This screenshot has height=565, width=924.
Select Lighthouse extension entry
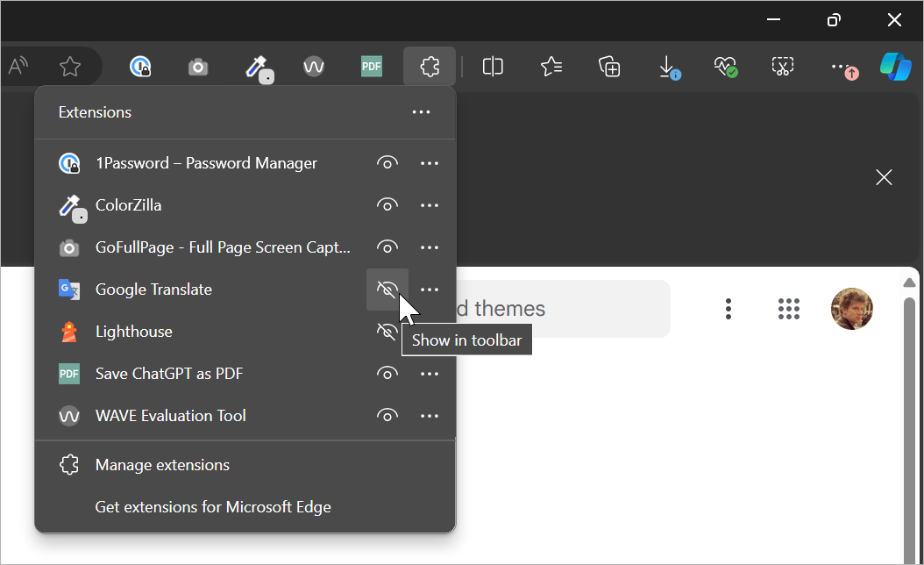tap(134, 332)
